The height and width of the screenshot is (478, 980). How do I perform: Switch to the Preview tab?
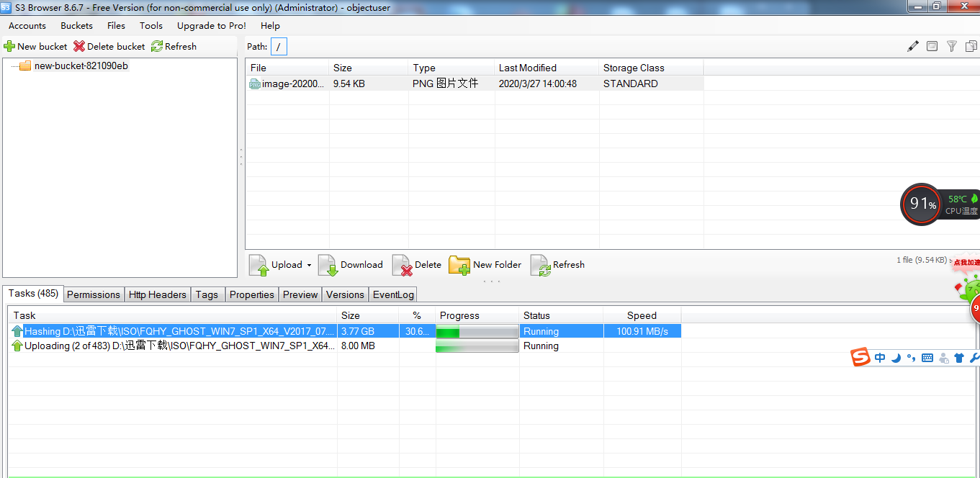(300, 294)
